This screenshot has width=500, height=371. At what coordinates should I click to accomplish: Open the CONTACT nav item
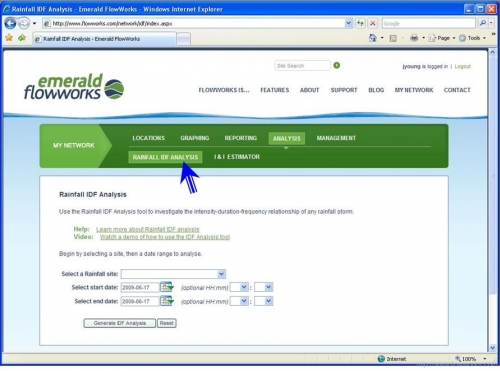coord(457,90)
